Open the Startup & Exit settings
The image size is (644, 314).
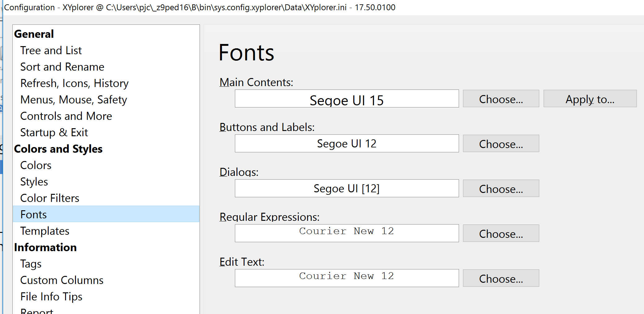click(54, 132)
